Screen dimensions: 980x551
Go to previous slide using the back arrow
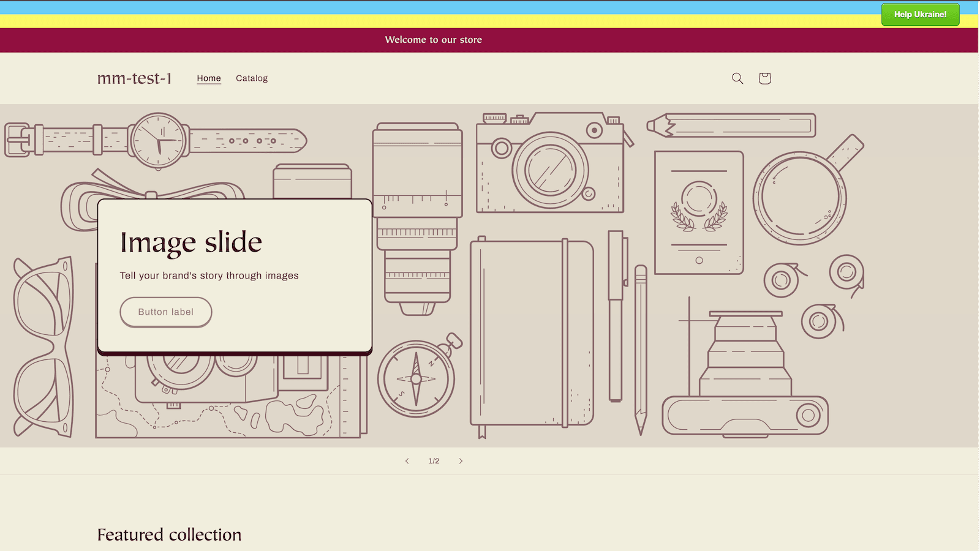[407, 460]
